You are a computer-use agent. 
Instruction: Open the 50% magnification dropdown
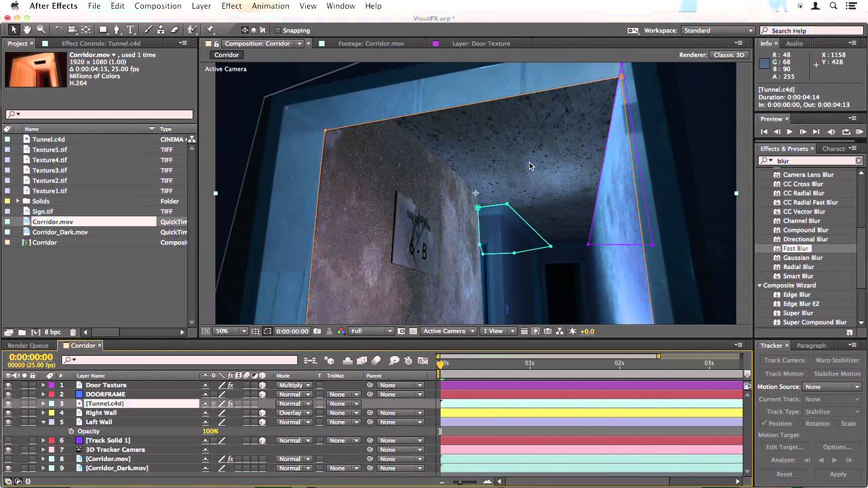[x=232, y=331]
